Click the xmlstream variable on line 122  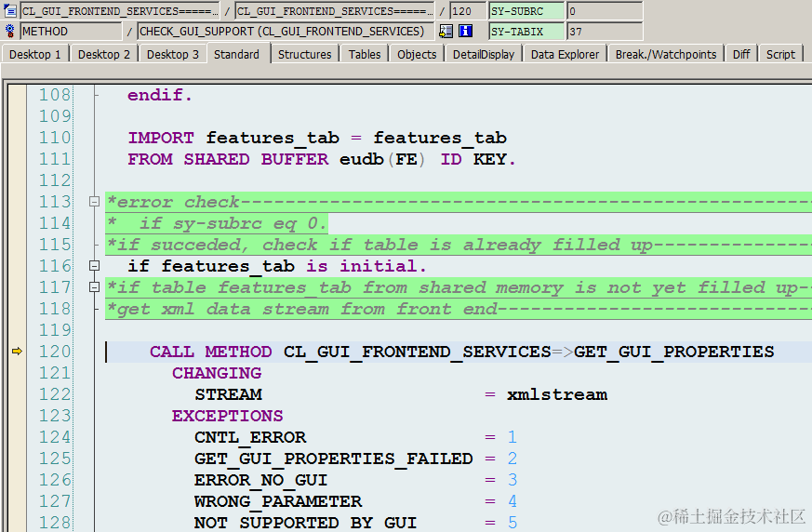coord(557,394)
